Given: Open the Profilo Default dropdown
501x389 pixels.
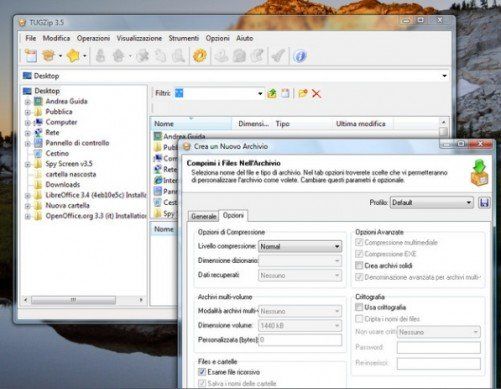Looking at the screenshot, I should 432,203.
